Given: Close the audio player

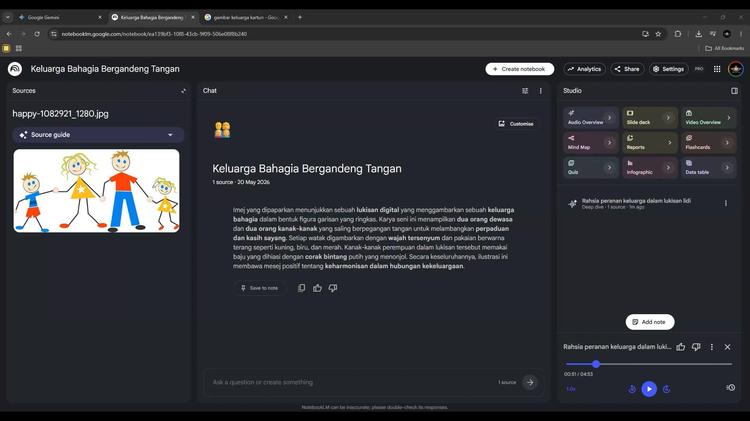Looking at the screenshot, I should tap(728, 347).
